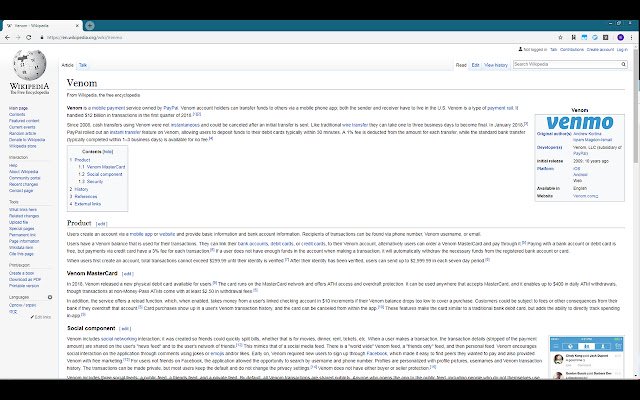
Task: Click What links here in Tools
Action: 23,209
